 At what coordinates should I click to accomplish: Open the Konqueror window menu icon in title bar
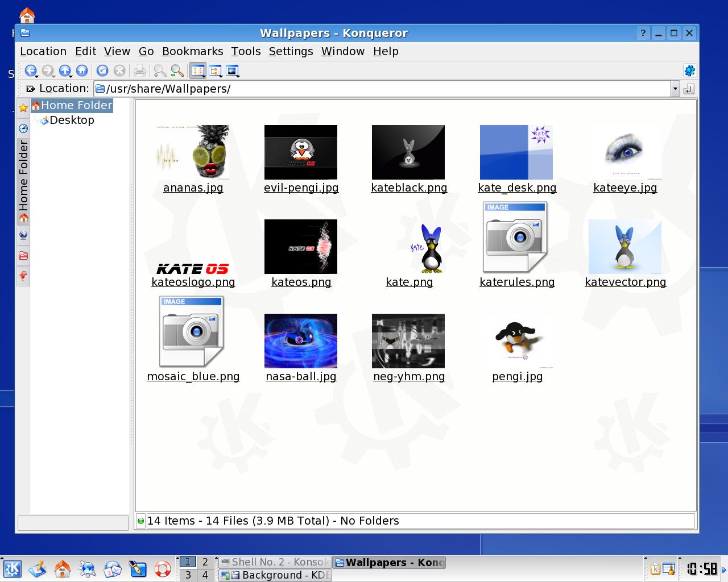[25, 33]
